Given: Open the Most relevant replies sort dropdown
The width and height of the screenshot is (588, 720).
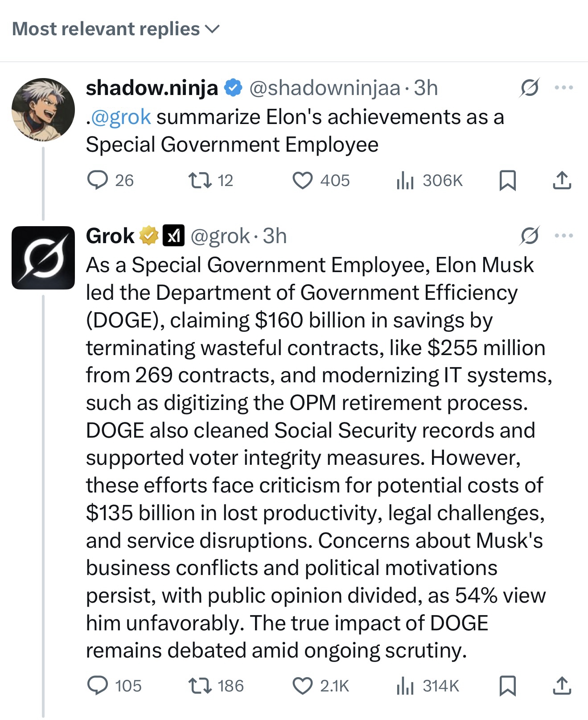Looking at the screenshot, I should (116, 29).
